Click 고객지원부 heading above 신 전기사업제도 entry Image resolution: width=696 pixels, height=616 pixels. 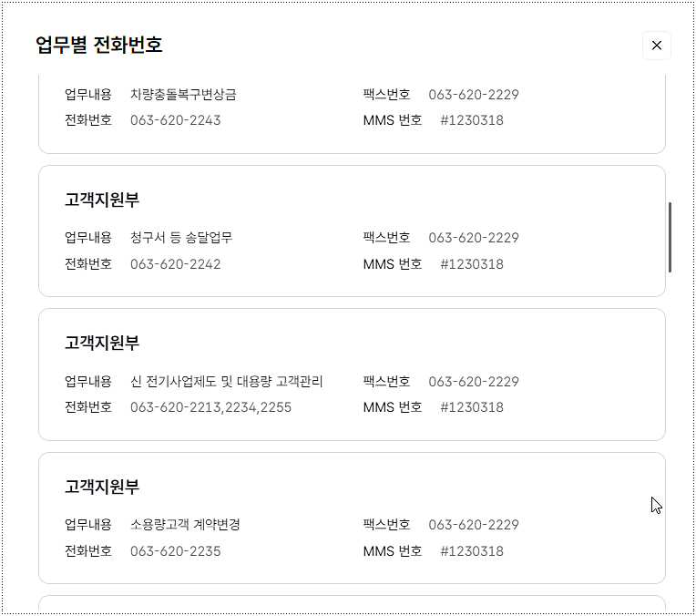102,344
